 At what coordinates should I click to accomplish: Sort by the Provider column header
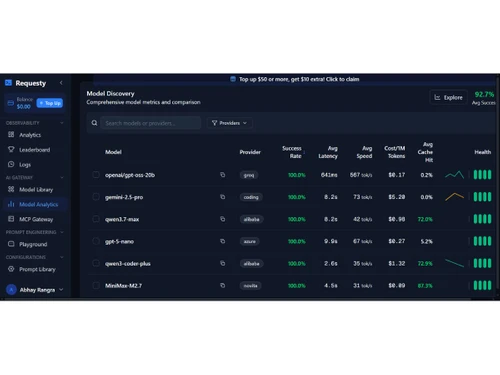(250, 152)
